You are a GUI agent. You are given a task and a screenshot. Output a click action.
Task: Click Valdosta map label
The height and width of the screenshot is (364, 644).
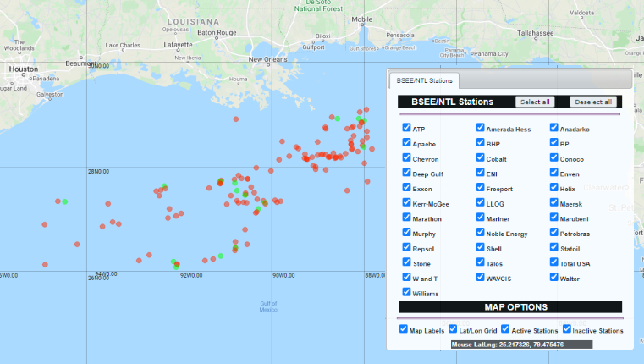581,13
